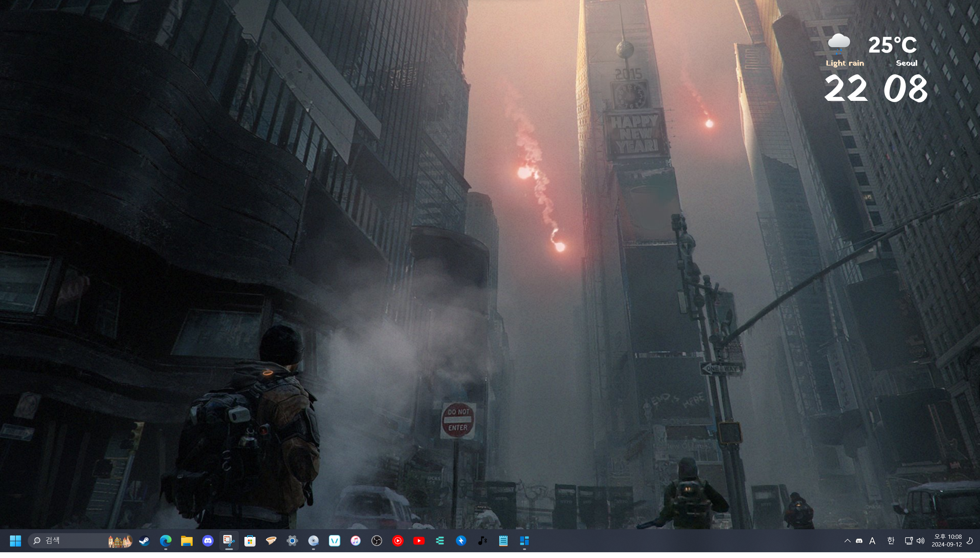Viewport: 980px width, 558px height.
Task: Open the Notepad icon in taskbar
Action: tap(503, 541)
